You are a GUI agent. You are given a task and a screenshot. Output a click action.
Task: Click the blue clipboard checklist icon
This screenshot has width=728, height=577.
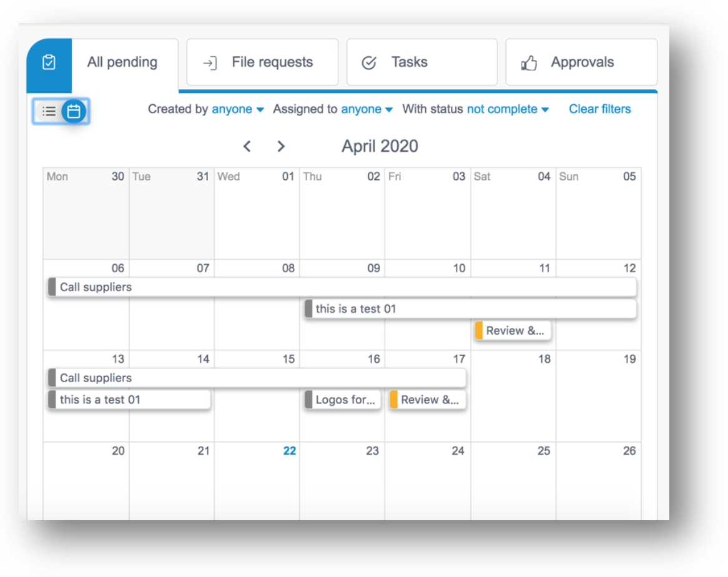49,62
